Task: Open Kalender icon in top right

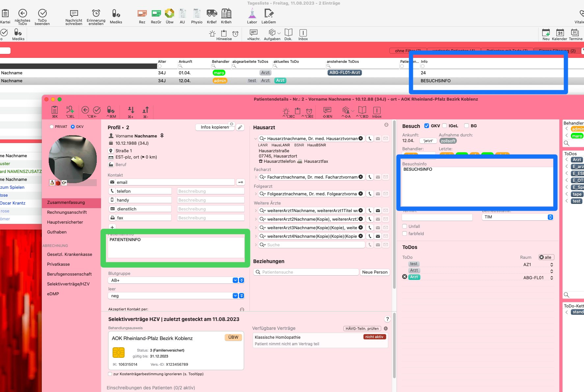Action: click(560, 33)
